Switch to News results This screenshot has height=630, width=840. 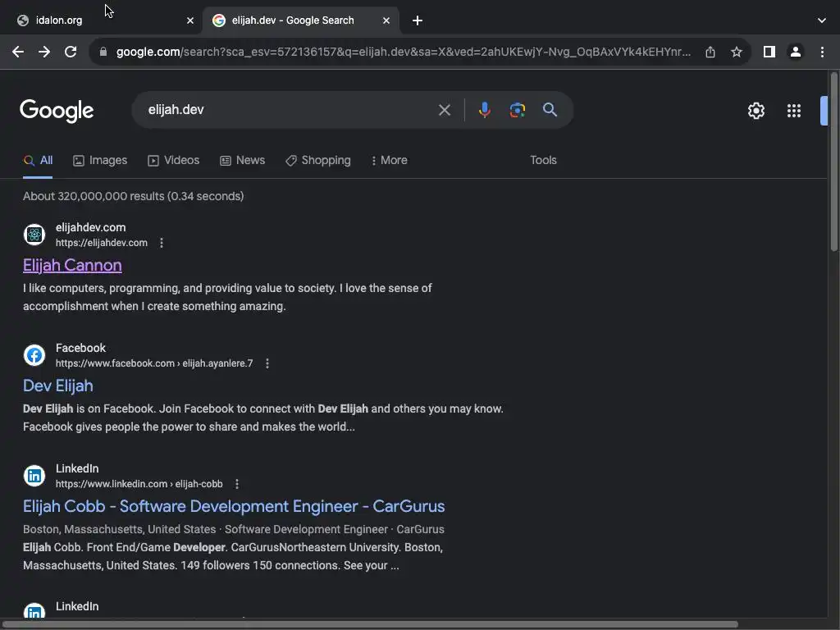[x=243, y=160]
